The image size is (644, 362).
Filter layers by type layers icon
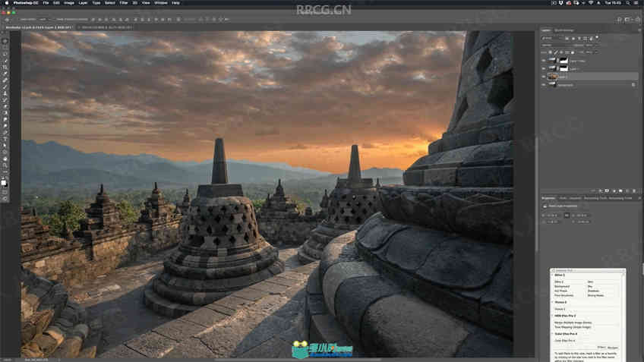click(579, 38)
